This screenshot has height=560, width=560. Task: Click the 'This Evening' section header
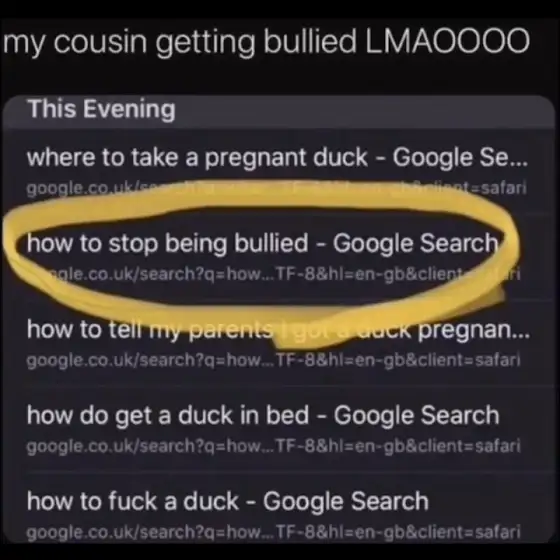coord(101,108)
